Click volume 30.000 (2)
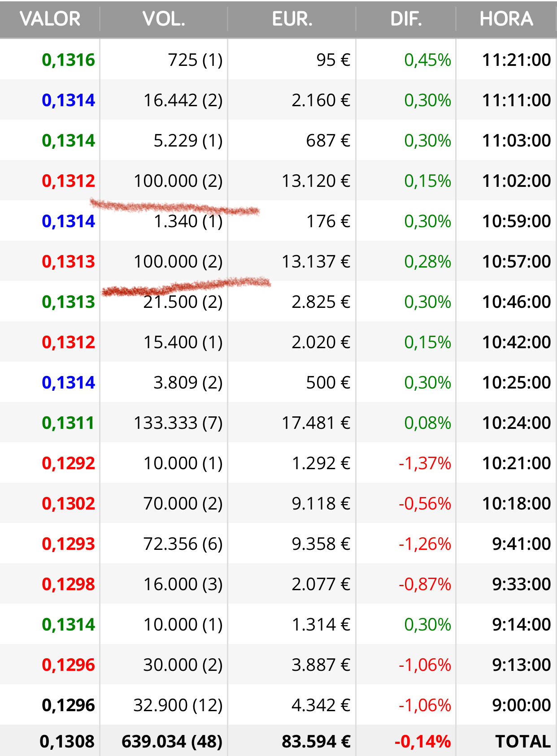 click(183, 665)
